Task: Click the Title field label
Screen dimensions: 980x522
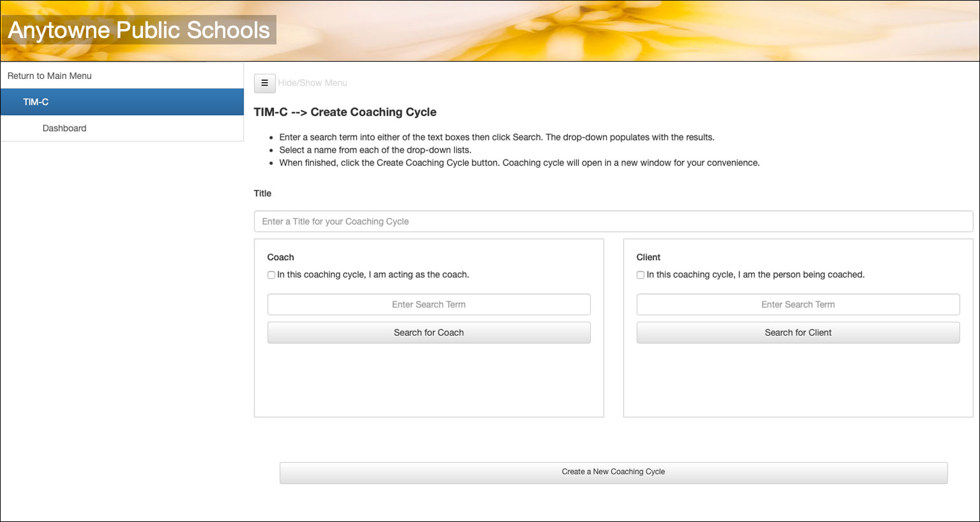Action: coord(263,193)
